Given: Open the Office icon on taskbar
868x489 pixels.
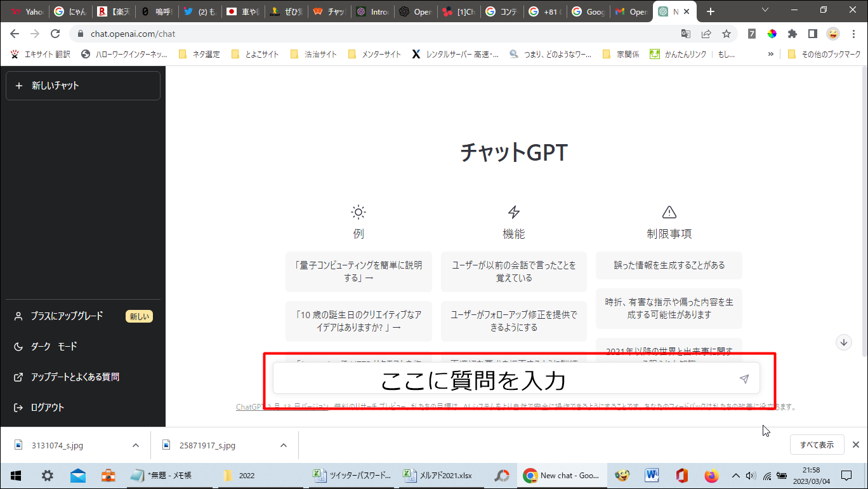Looking at the screenshot, I should pos(682,475).
